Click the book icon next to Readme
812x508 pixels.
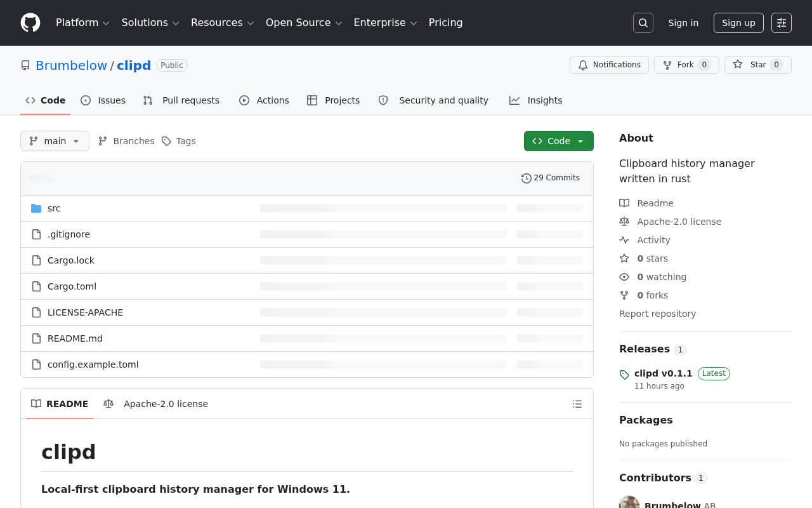624,203
